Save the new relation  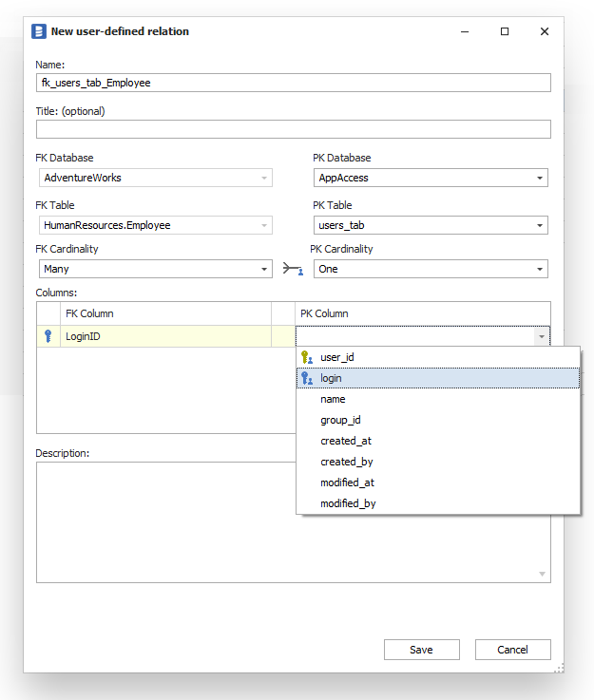[x=421, y=650]
